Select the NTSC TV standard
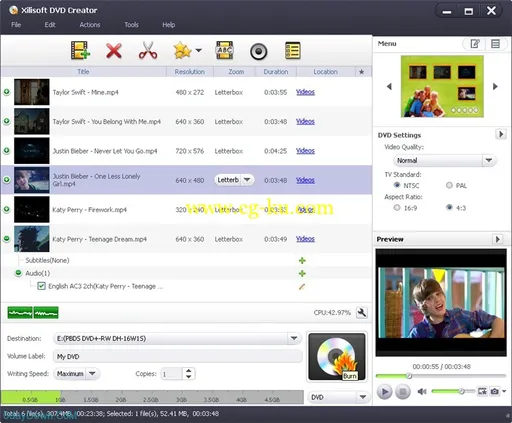 [x=397, y=185]
